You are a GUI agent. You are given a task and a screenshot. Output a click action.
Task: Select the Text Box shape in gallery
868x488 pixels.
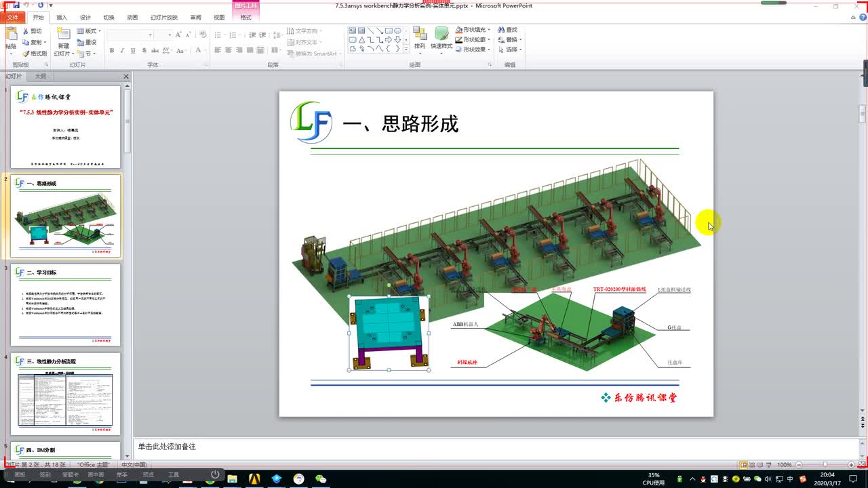tap(353, 30)
